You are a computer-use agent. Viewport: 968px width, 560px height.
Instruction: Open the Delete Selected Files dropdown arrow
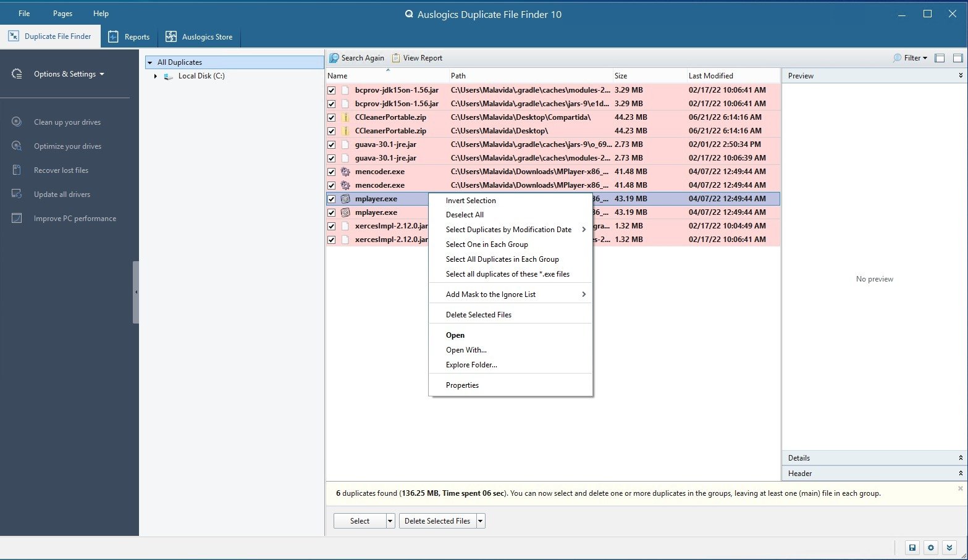(481, 521)
